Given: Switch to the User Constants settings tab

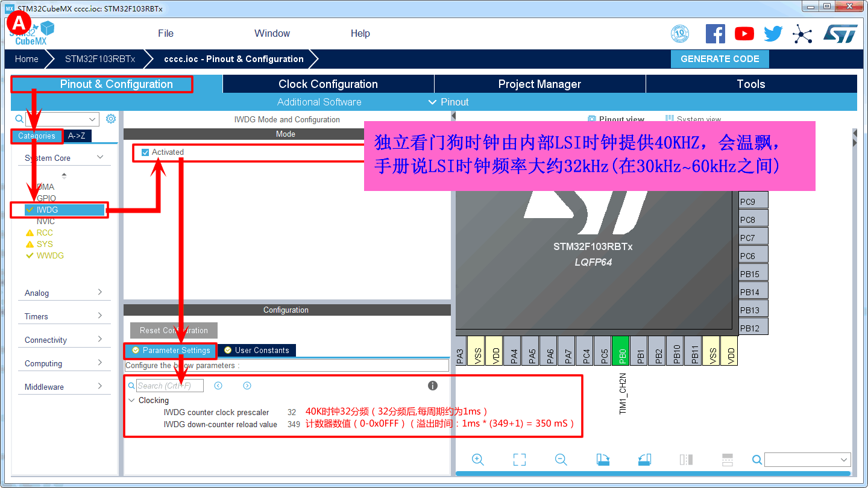Looking at the screenshot, I should (256, 350).
